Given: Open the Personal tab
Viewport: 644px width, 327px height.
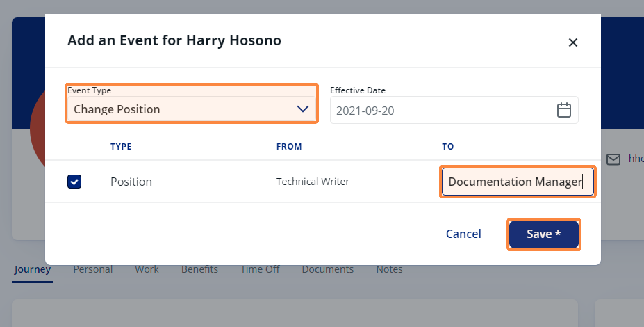Looking at the screenshot, I should (x=93, y=269).
